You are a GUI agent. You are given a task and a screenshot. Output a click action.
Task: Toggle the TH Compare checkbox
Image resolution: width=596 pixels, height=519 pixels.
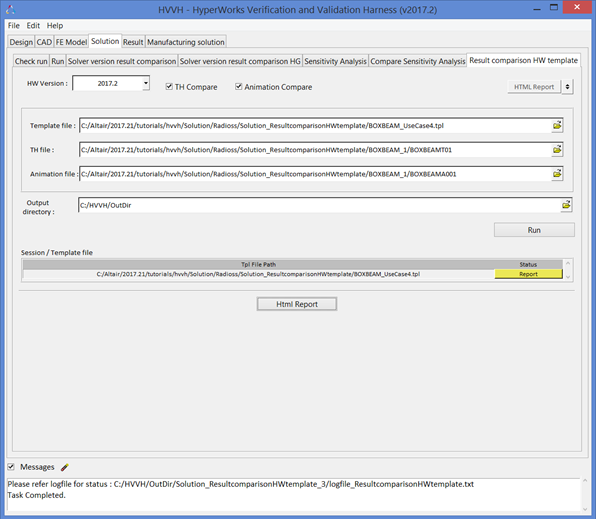[x=169, y=87]
